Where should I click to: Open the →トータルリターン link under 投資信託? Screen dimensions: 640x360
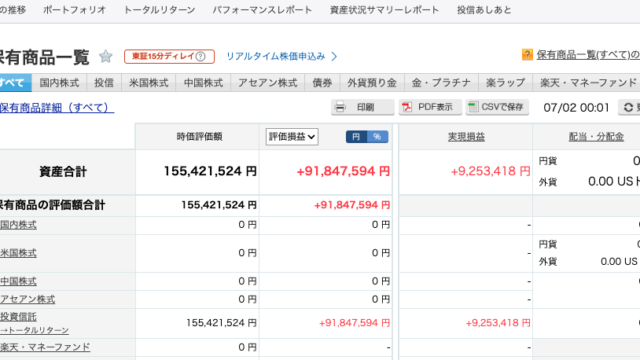pos(34,330)
